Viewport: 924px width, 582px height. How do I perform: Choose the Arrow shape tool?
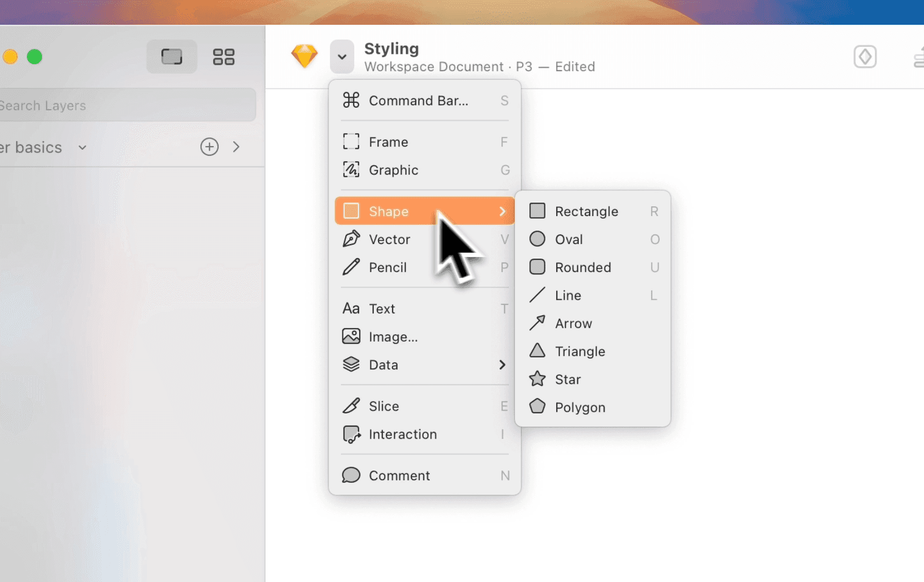(x=593, y=323)
